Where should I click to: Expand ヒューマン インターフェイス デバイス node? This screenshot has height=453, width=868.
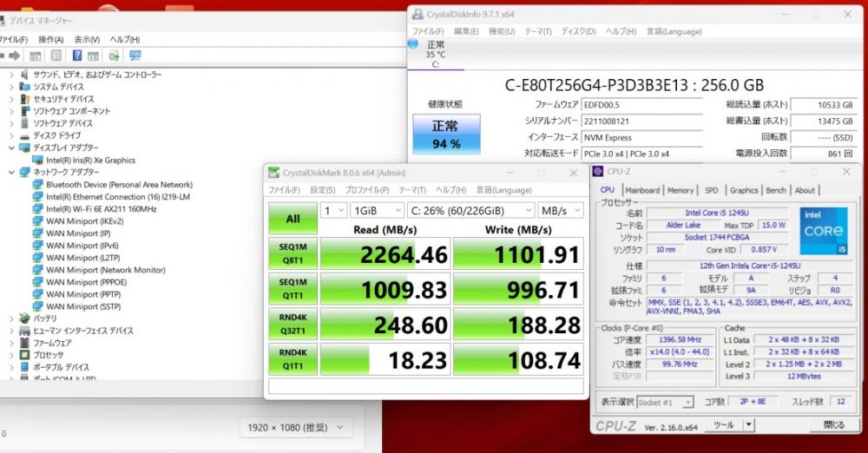11,331
